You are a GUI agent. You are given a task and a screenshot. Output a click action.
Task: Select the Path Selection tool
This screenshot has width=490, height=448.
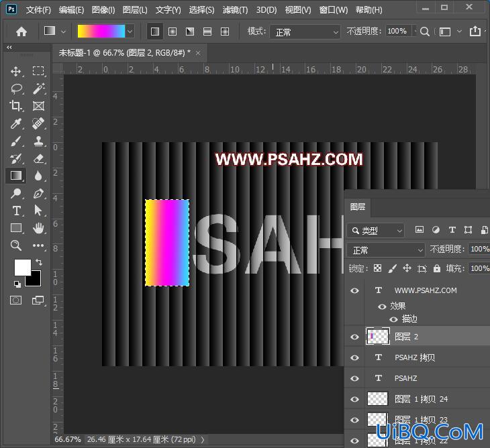pyautogui.click(x=38, y=211)
